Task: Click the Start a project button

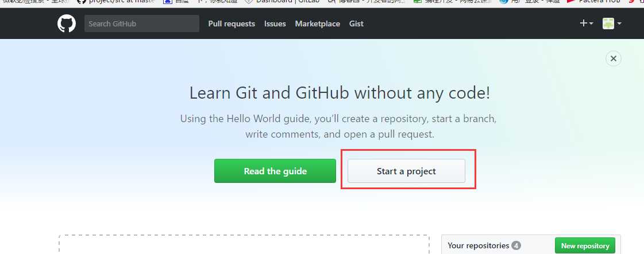Action: 406,171
